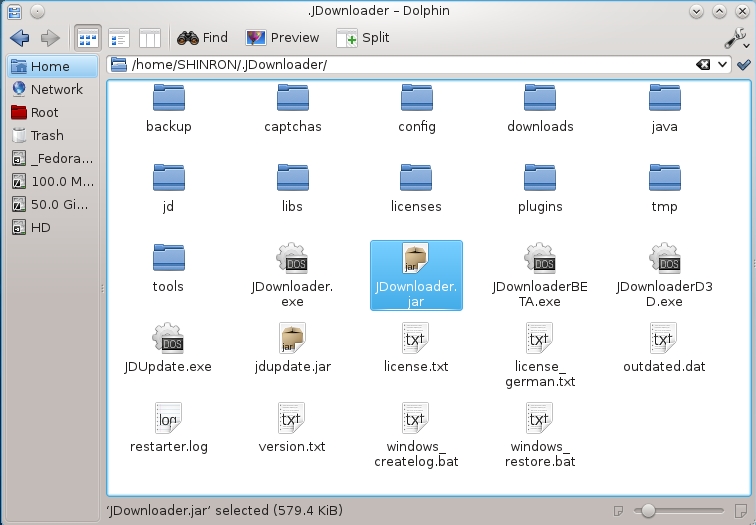This screenshot has height=525, width=756.
Task: Select the tmp folder
Action: (x=664, y=189)
